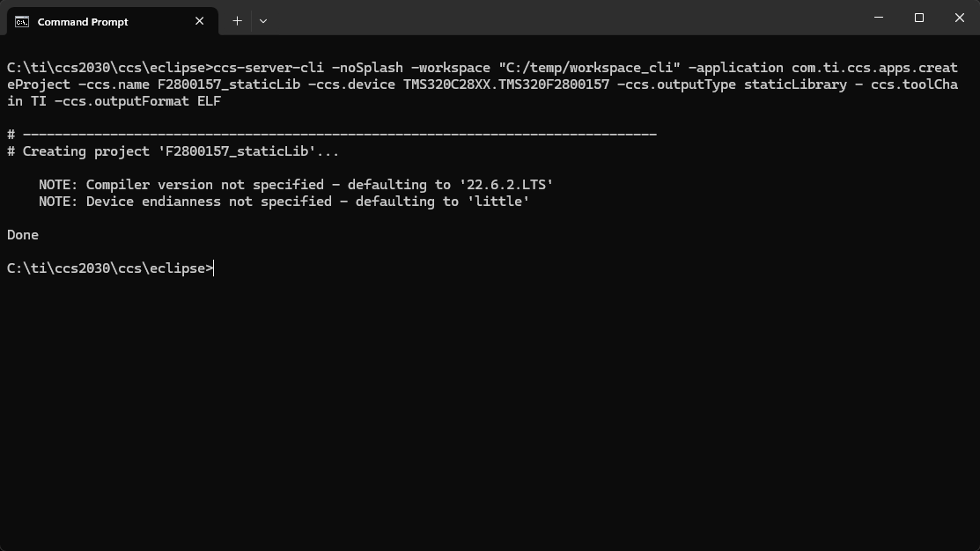Click the dashed separator line
The height and width of the screenshot is (551, 980).
332,135
